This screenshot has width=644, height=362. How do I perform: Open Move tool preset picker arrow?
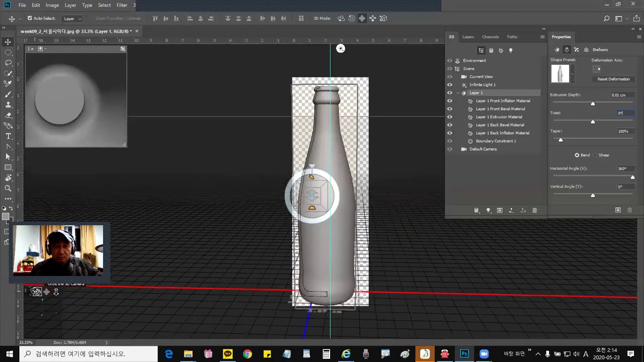coord(19,19)
